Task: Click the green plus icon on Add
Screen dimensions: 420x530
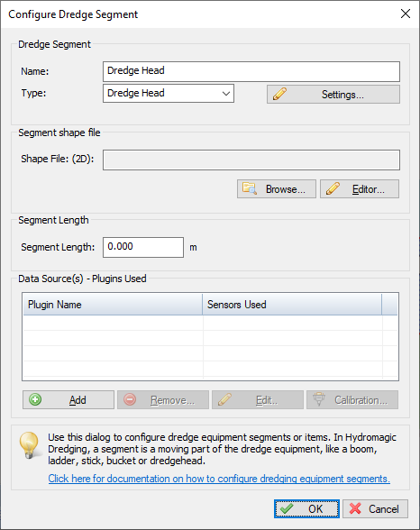Action: click(35, 399)
